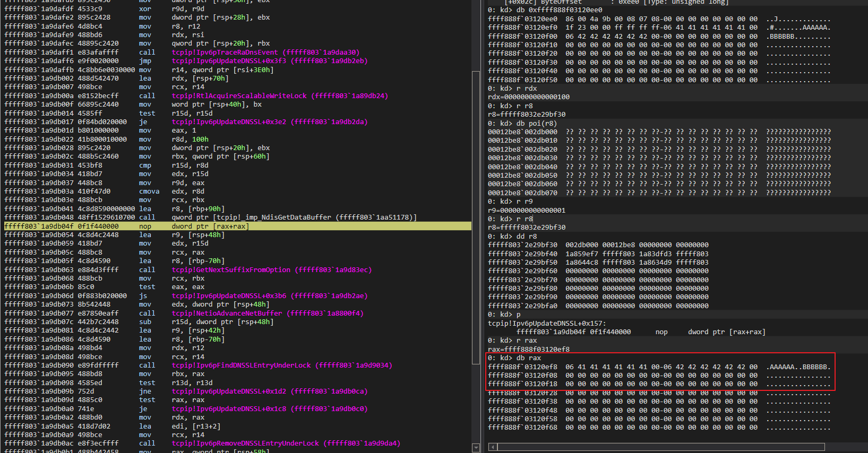Click the dump address ffff888f`03120f50
Image resolution: width=868 pixels, height=453 pixels.
tap(523, 80)
